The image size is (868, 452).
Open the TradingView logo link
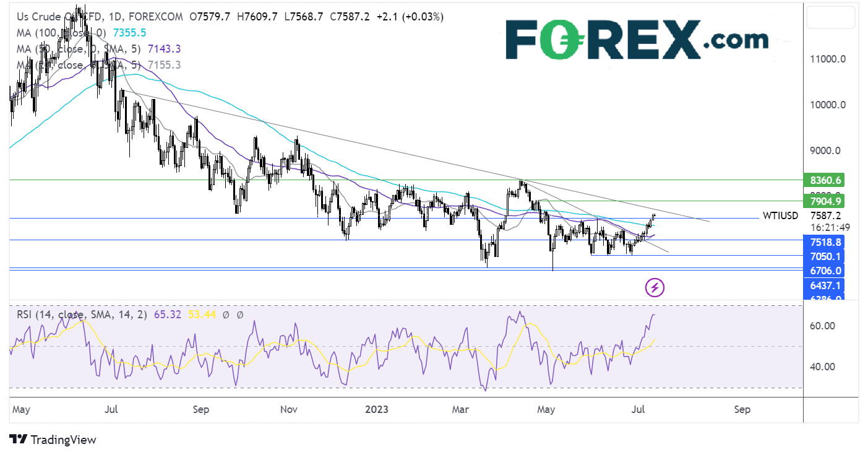(x=53, y=440)
